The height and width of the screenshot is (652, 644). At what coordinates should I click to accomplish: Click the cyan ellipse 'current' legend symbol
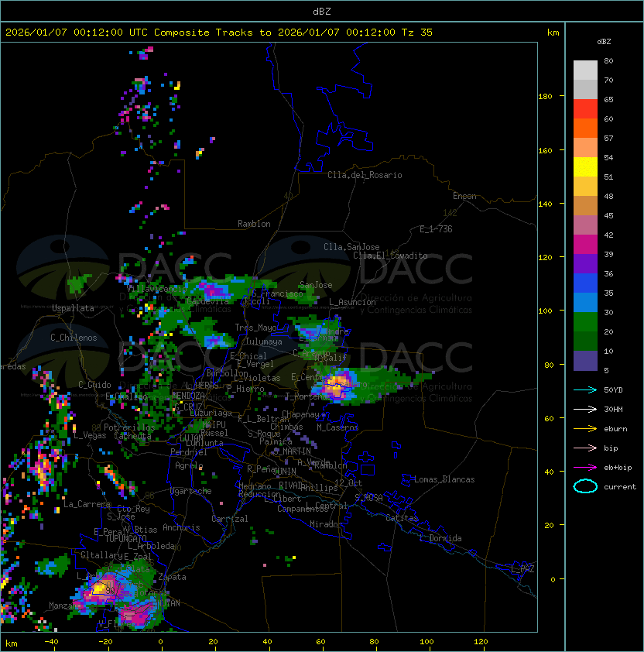(585, 486)
